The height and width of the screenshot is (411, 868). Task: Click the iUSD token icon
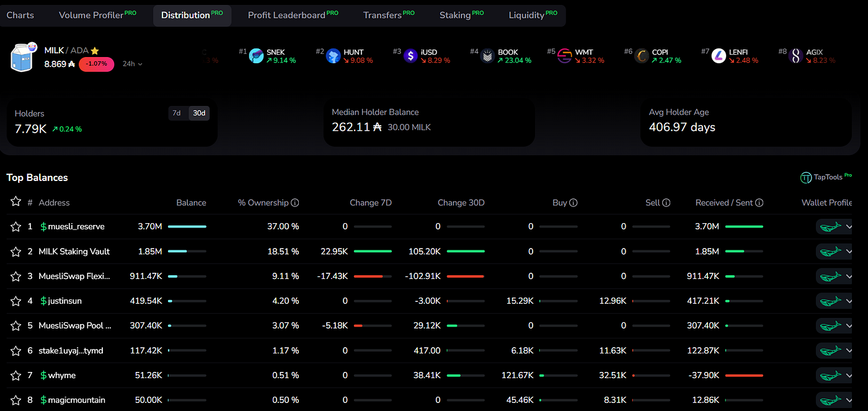410,56
